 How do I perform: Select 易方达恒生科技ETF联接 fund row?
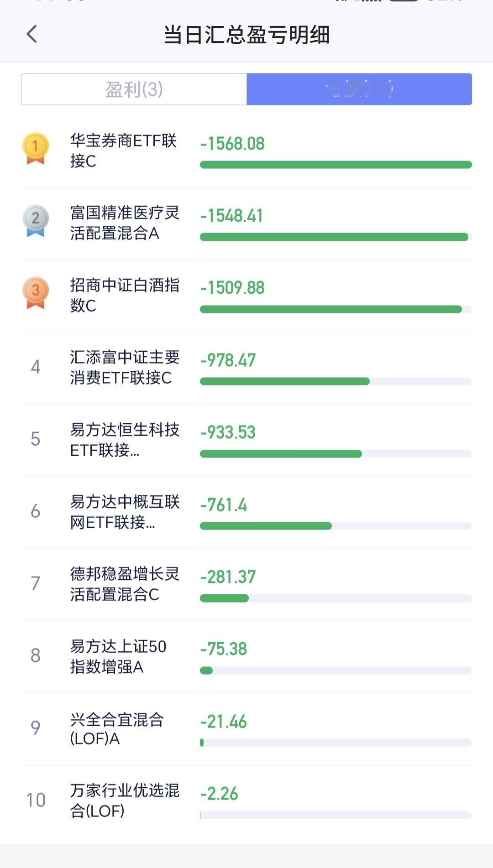click(x=246, y=440)
